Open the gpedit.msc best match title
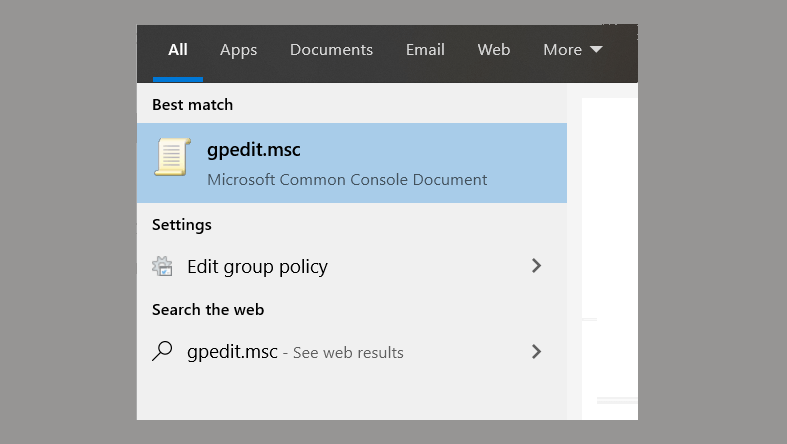The image size is (787, 444). point(253,150)
